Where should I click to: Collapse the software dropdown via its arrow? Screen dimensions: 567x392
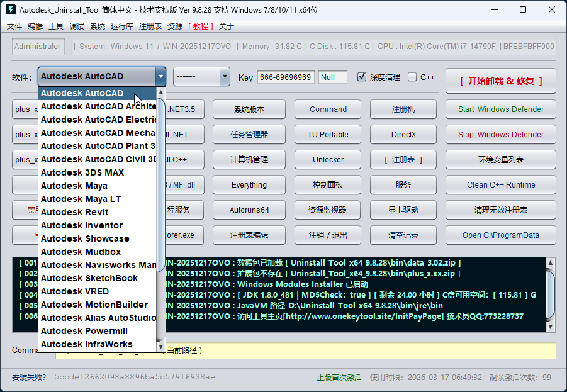[x=160, y=77]
